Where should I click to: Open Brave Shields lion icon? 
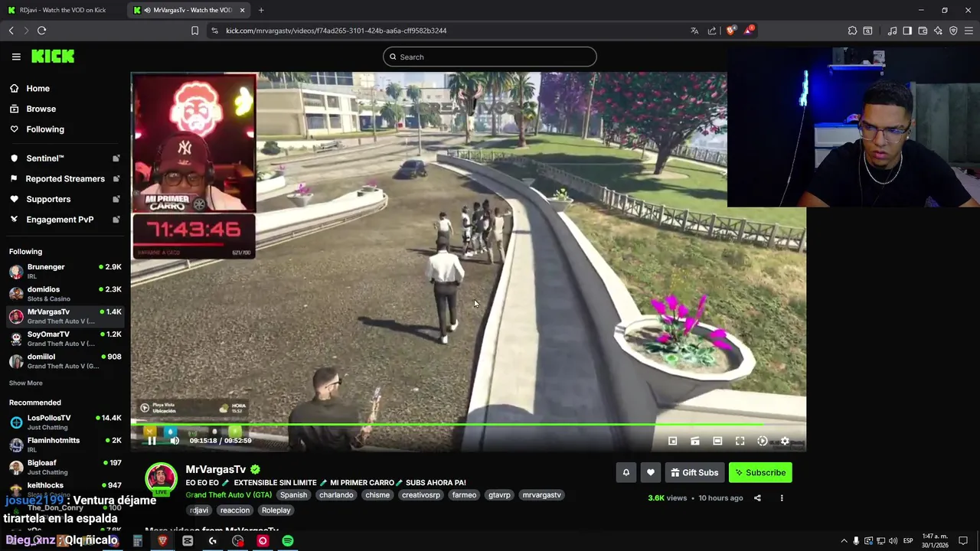[x=730, y=31]
